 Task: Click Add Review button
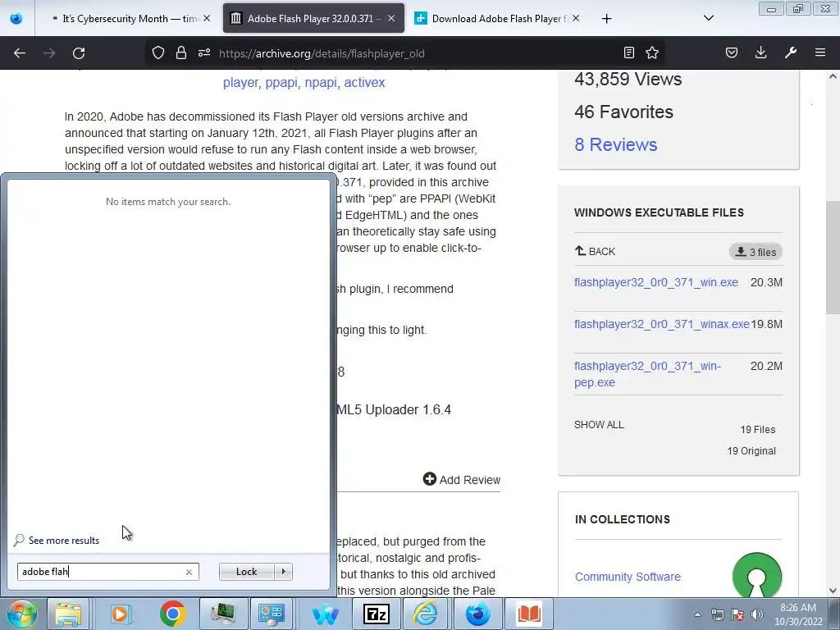click(x=462, y=479)
